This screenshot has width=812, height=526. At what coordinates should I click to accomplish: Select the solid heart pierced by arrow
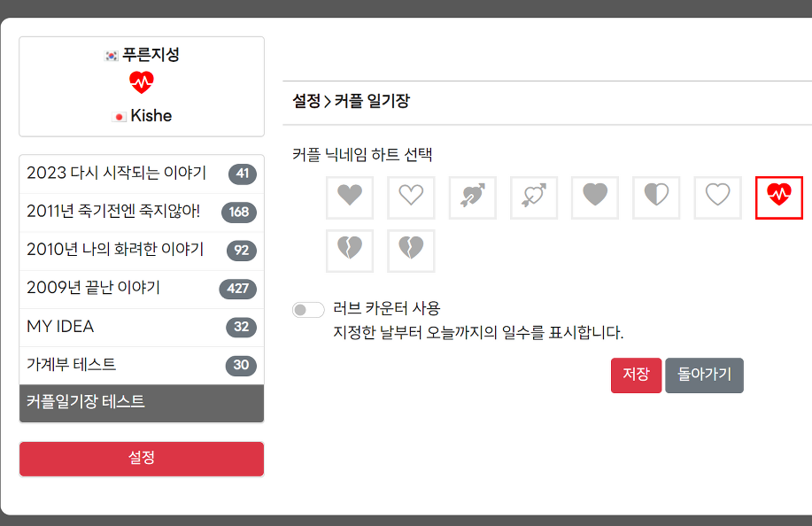(472, 197)
